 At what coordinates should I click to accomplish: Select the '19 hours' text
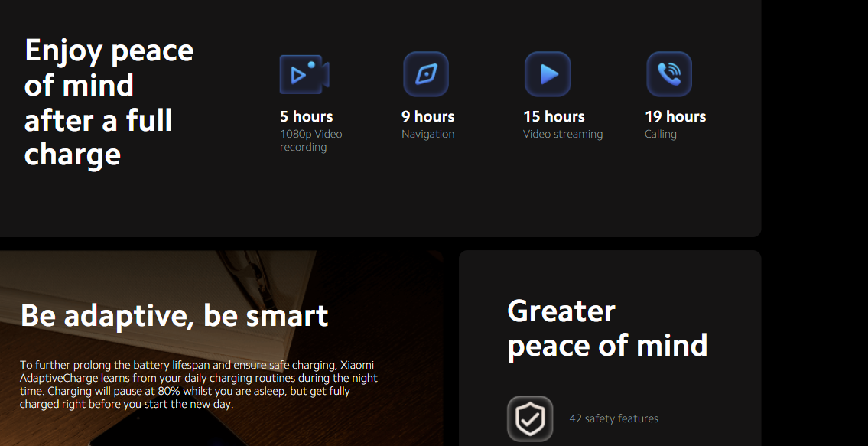[x=675, y=116]
